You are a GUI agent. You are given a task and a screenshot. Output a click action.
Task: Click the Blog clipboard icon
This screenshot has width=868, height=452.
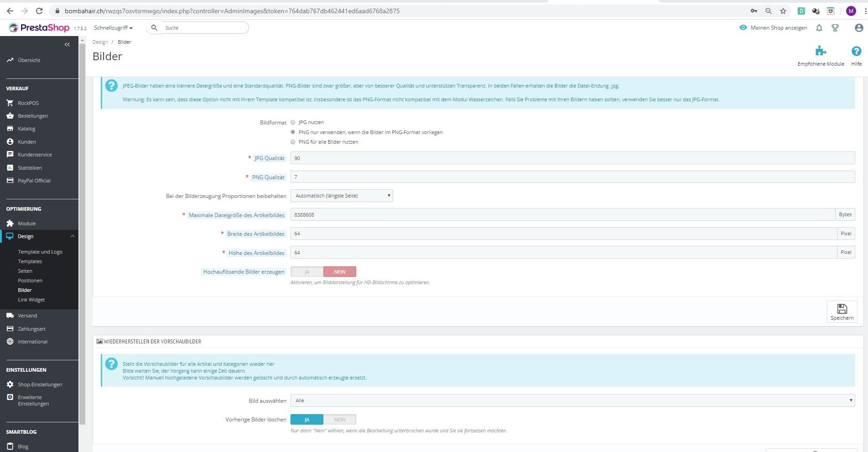[x=10, y=447]
